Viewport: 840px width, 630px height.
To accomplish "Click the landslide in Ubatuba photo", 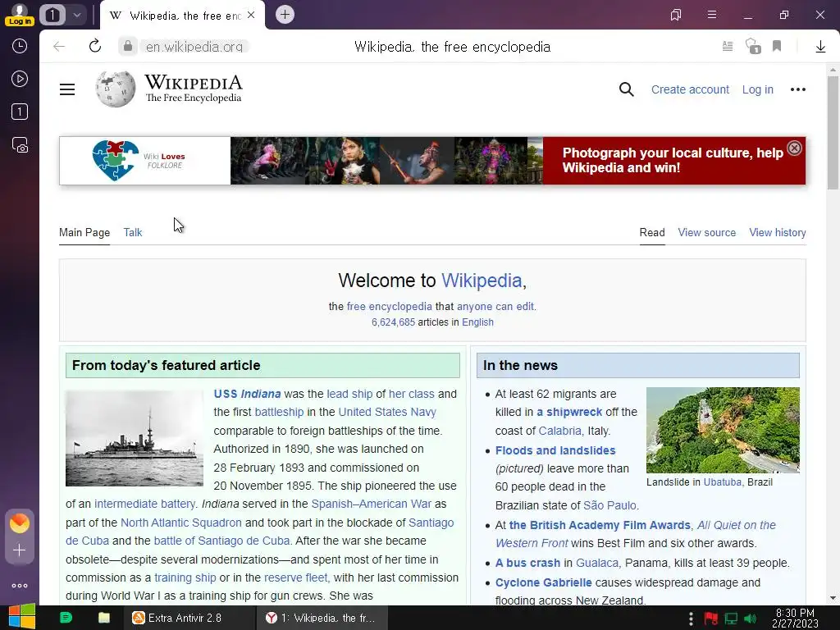I will click(723, 430).
